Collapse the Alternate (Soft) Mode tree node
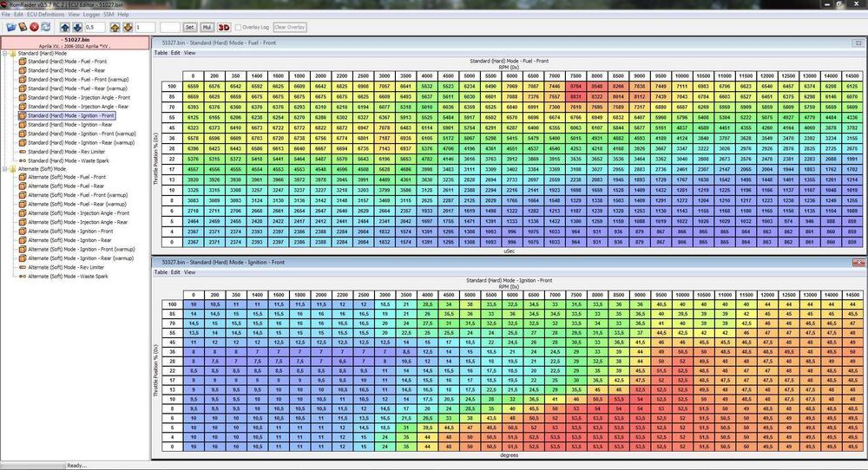868x470 pixels. point(5,168)
